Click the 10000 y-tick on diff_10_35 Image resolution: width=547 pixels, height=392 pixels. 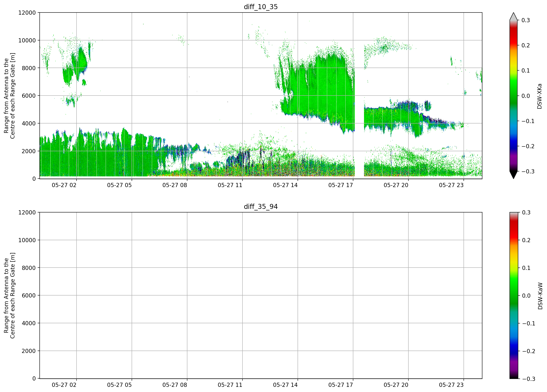pos(27,40)
